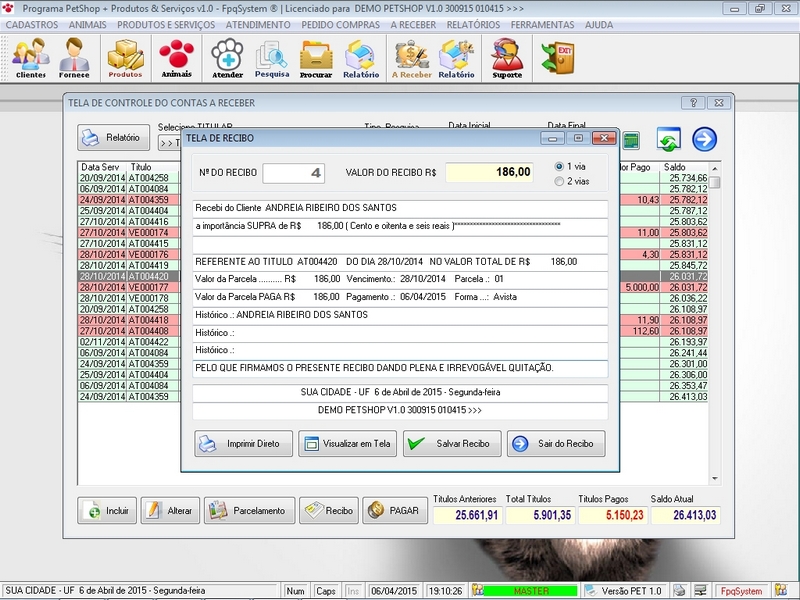
Task: Select row 27/10/2014 VE000174
Action: pyautogui.click(x=129, y=232)
